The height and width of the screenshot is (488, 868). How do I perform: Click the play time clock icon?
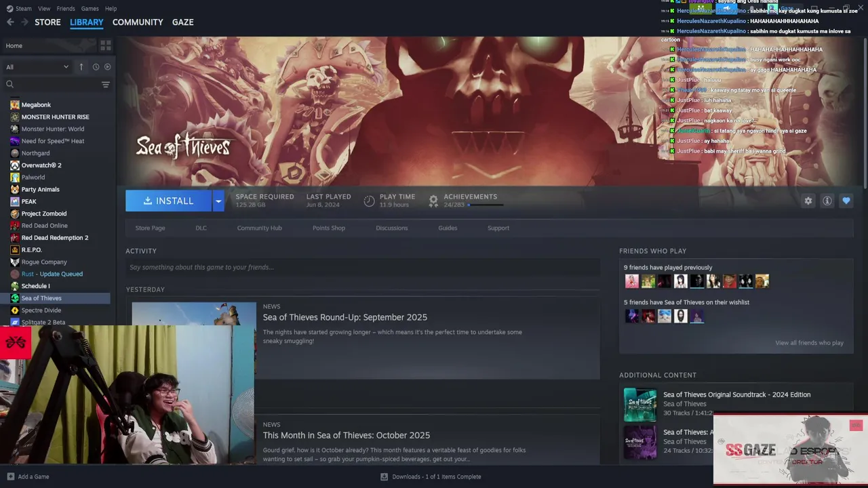point(369,201)
